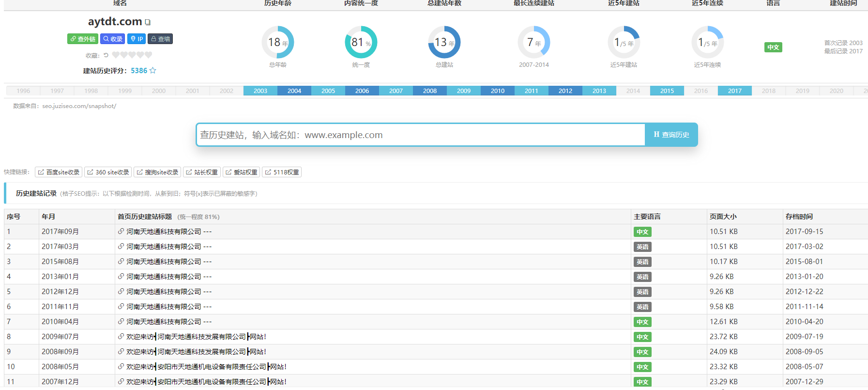Jump to year 2010 on the timeline
The image size is (868, 390).
(498, 91)
